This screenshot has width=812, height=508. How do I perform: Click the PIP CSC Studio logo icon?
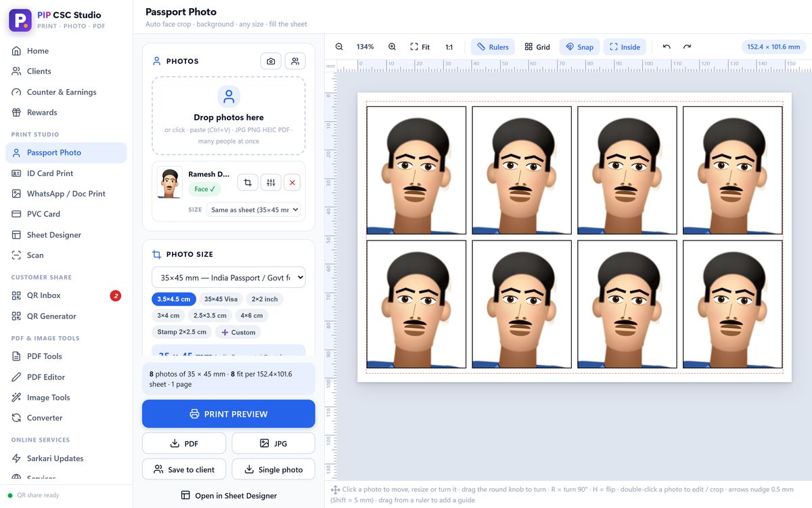point(20,20)
